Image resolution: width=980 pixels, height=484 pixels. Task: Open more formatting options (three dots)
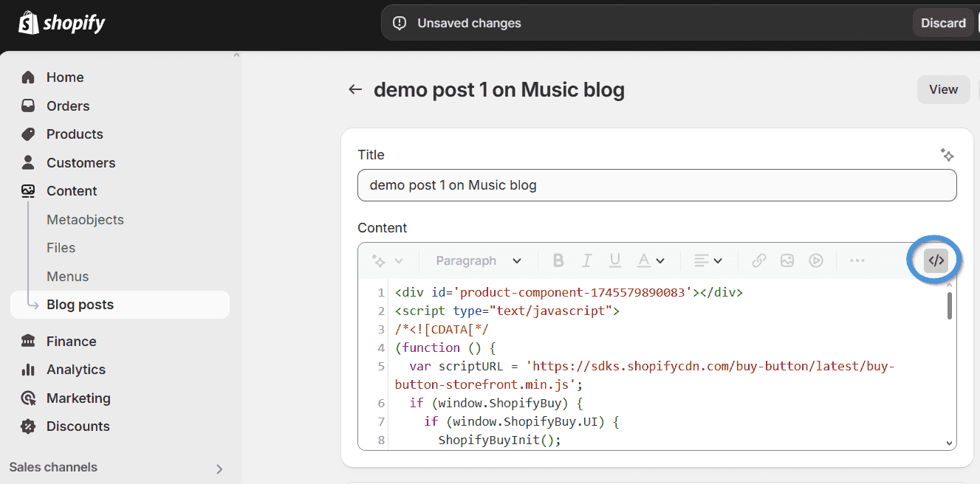(x=857, y=260)
